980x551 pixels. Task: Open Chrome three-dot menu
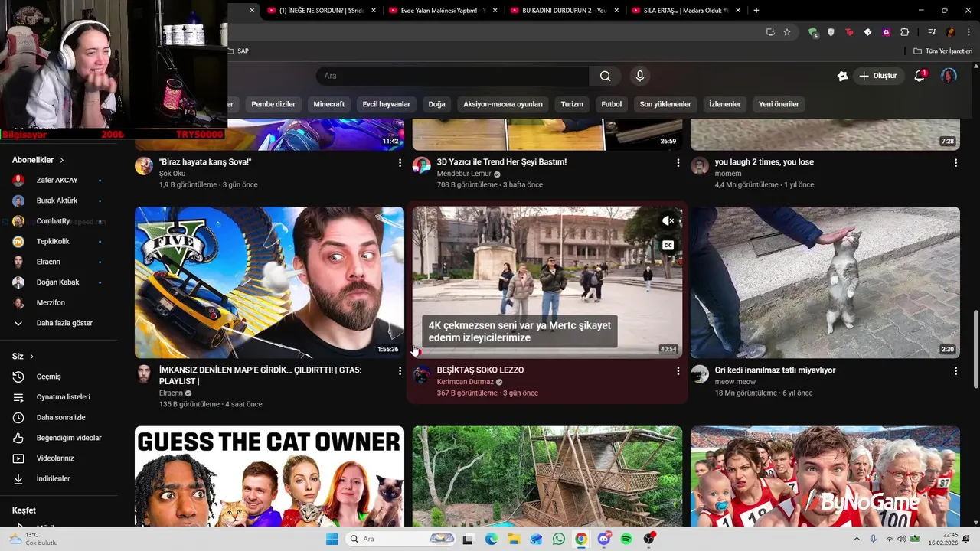point(967,32)
